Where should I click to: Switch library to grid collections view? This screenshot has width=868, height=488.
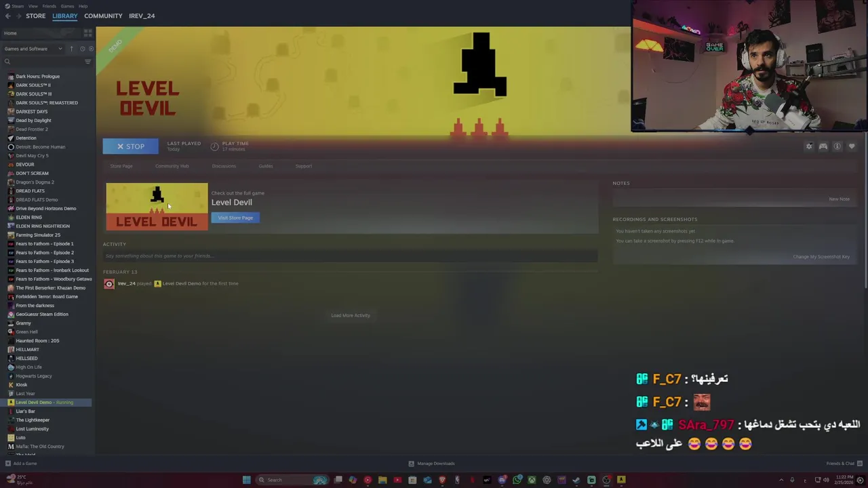pos(87,33)
